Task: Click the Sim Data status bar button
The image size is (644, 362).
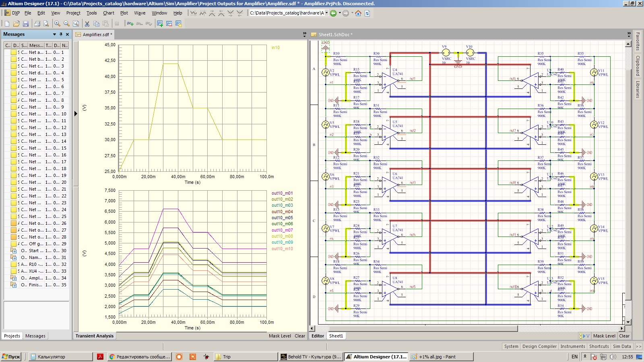Action: coord(621,346)
